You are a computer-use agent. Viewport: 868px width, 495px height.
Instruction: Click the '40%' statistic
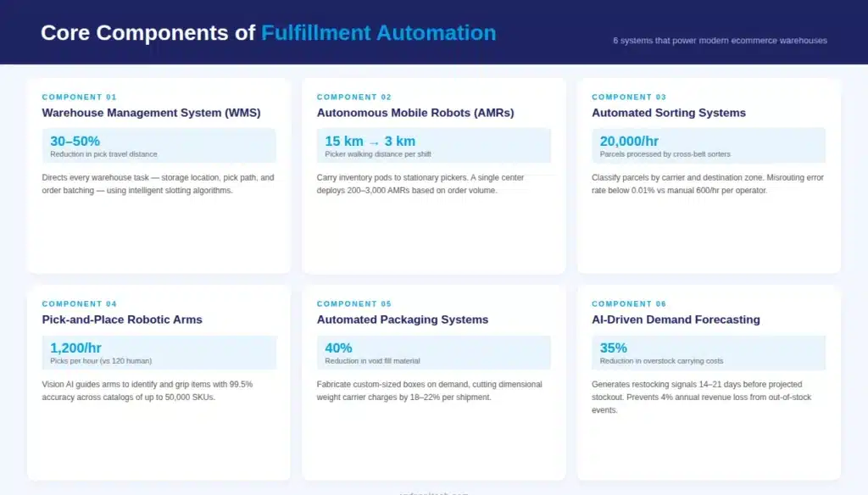tap(338, 348)
